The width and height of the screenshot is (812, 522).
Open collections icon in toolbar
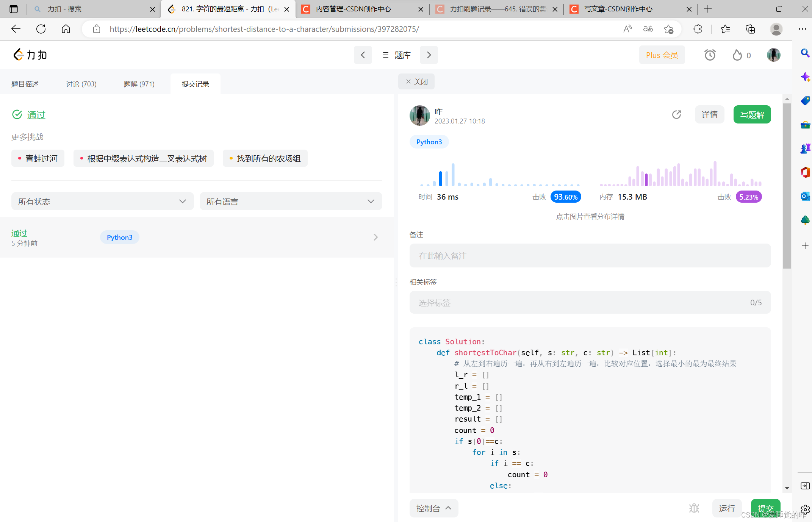pos(750,29)
